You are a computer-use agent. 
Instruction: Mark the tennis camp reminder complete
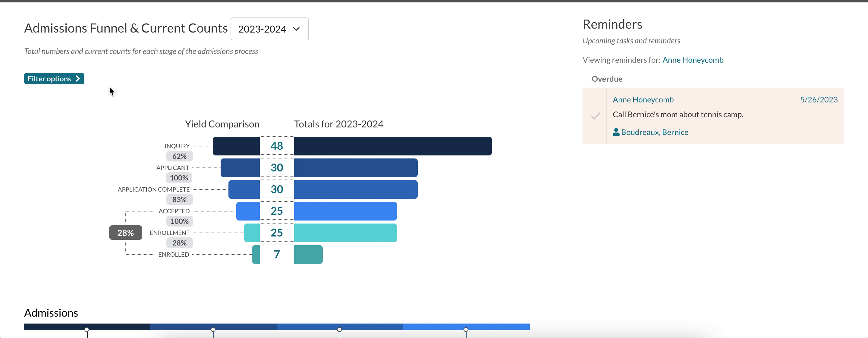pos(596,116)
